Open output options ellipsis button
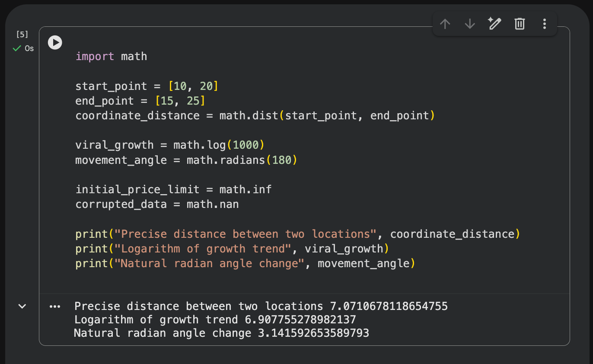The width and height of the screenshot is (593, 364). (x=55, y=307)
